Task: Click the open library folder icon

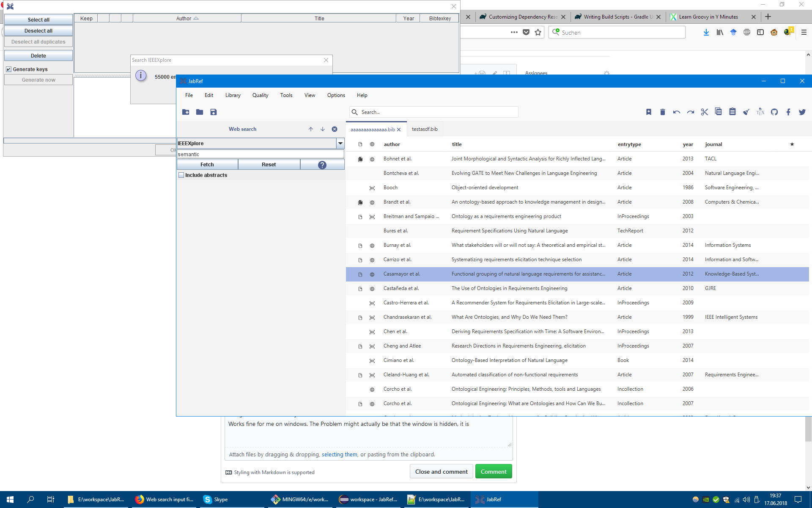Action: [x=200, y=112]
